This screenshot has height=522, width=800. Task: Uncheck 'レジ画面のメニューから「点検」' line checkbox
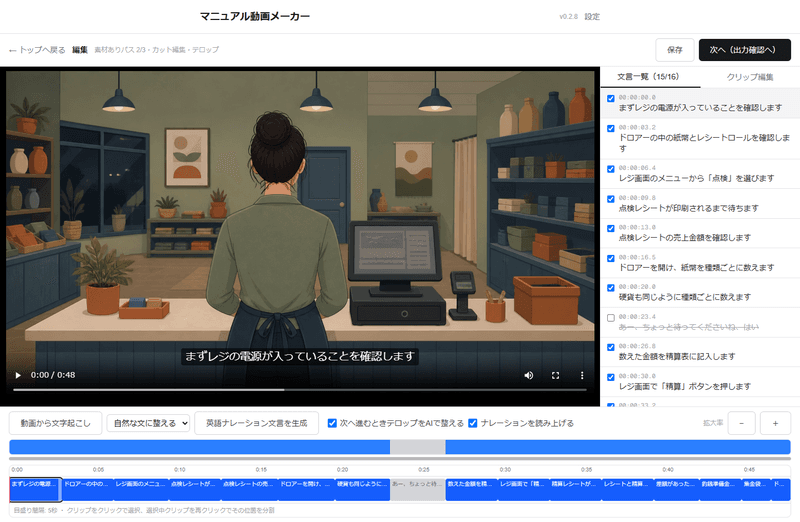click(611, 169)
